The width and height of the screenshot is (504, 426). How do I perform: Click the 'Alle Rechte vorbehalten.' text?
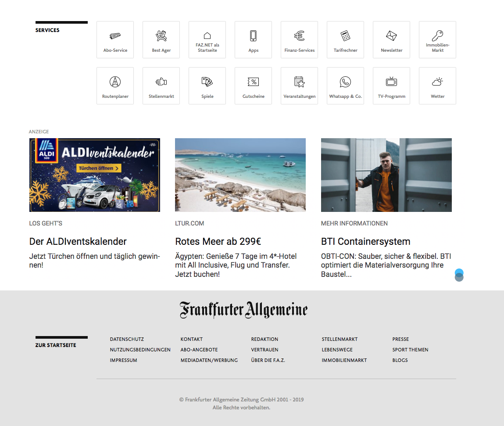point(241,408)
